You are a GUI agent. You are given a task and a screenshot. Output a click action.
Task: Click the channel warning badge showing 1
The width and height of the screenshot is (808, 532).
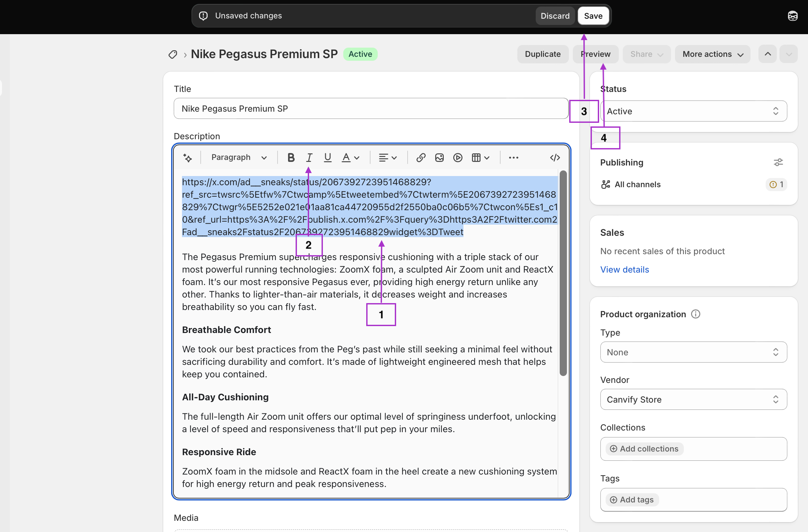[x=776, y=184]
